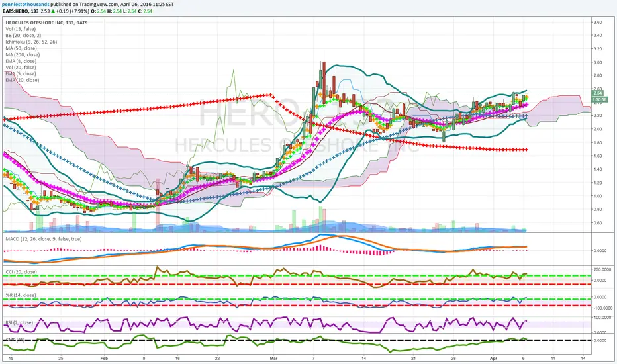Click the 11 date axis label

(x=553, y=359)
